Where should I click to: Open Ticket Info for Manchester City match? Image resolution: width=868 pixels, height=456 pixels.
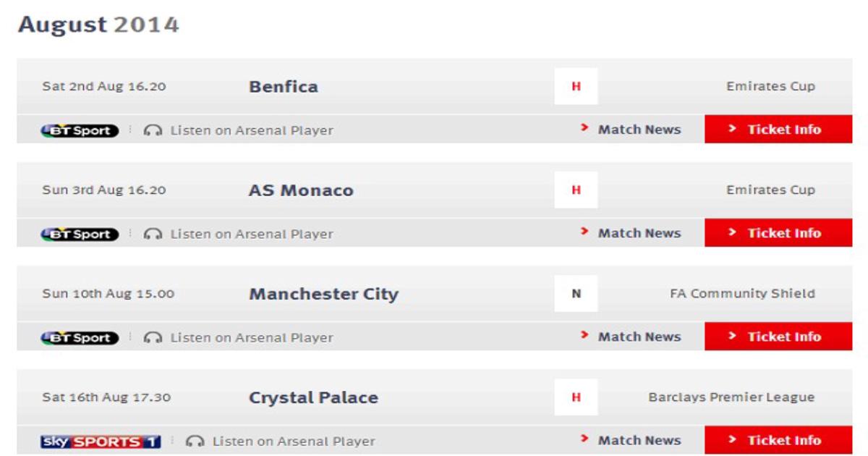coord(778,337)
